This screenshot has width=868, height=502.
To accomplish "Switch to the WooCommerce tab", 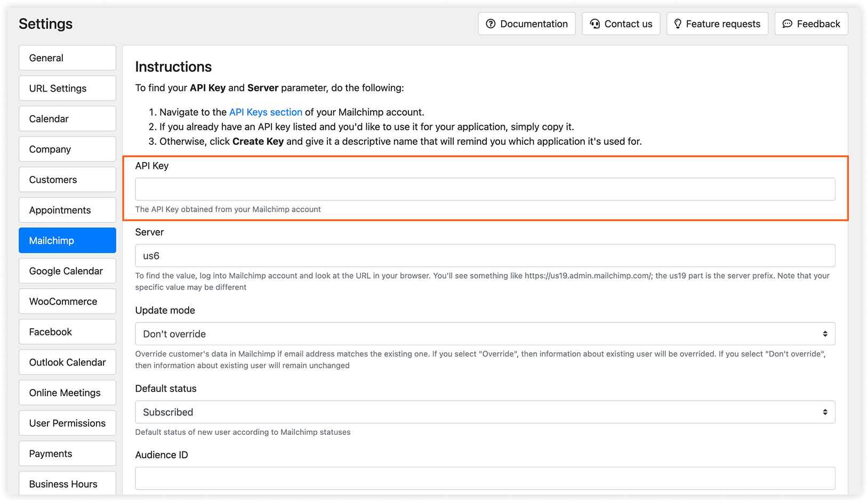I will pyautogui.click(x=67, y=301).
